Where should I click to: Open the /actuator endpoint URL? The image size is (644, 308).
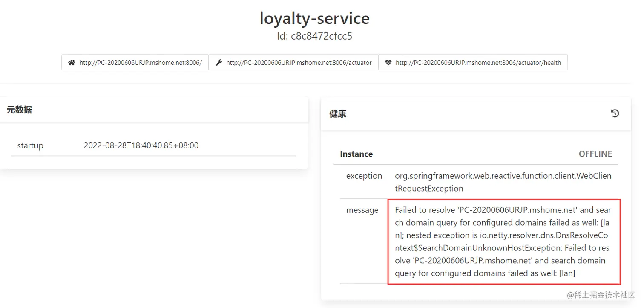point(299,63)
